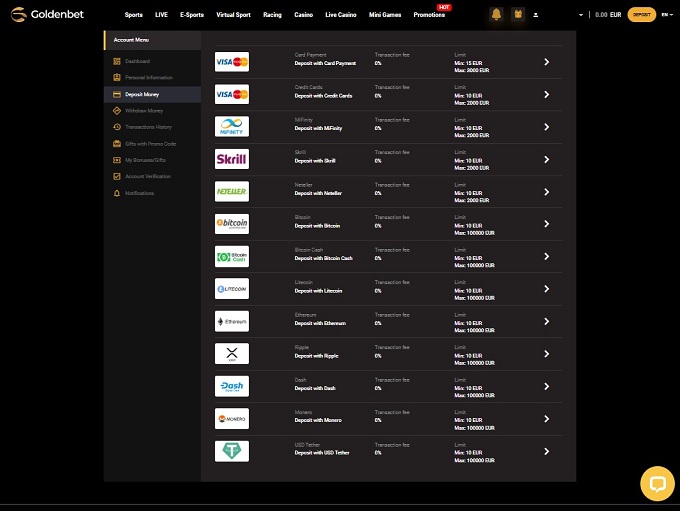
Task: Expand the Card Payment row arrow
Action: tap(546, 62)
